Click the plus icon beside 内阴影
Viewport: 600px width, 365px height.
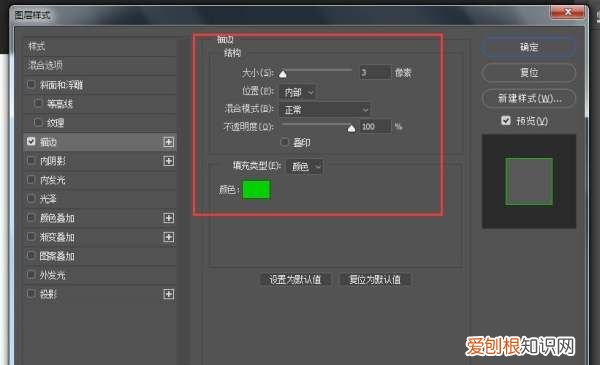click(168, 161)
